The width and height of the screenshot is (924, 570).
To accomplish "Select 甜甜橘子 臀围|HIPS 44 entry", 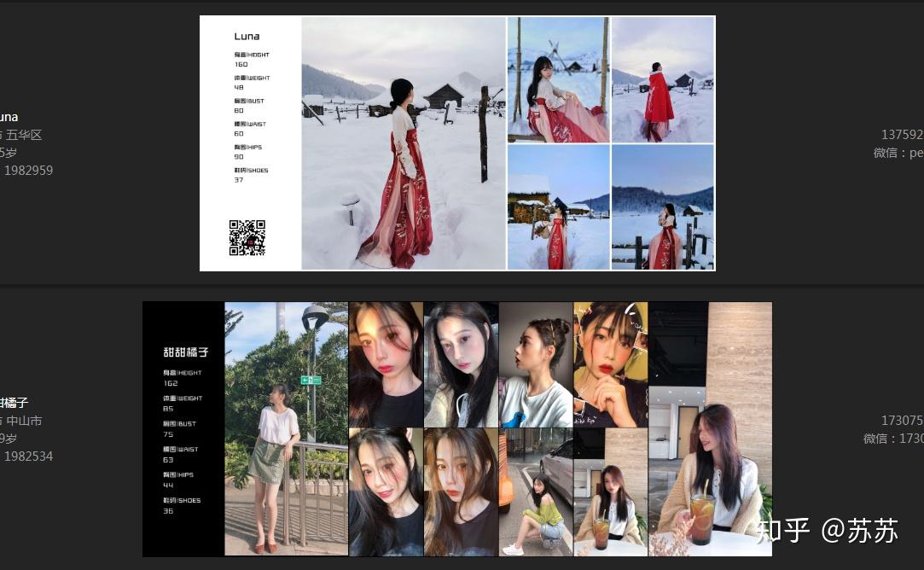I will (x=178, y=480).
